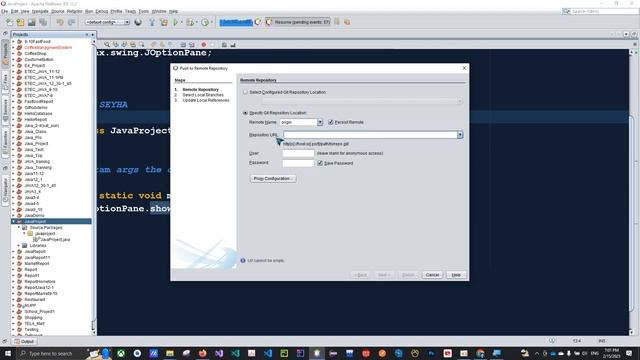Click the editor toolbar magnifier icon
Image resolution: width=640 pixels, height=360 pixels.
pyautogui.click(x=107, y=44)
